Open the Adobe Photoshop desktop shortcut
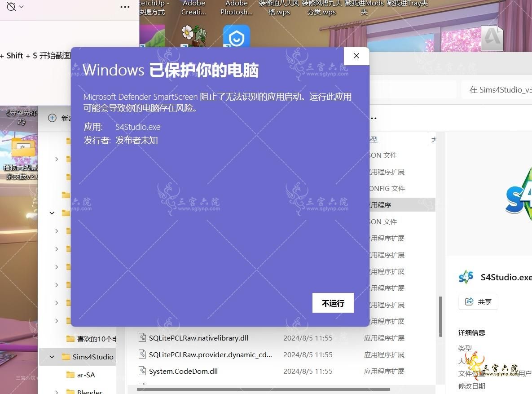 click(x=237, y=8)
